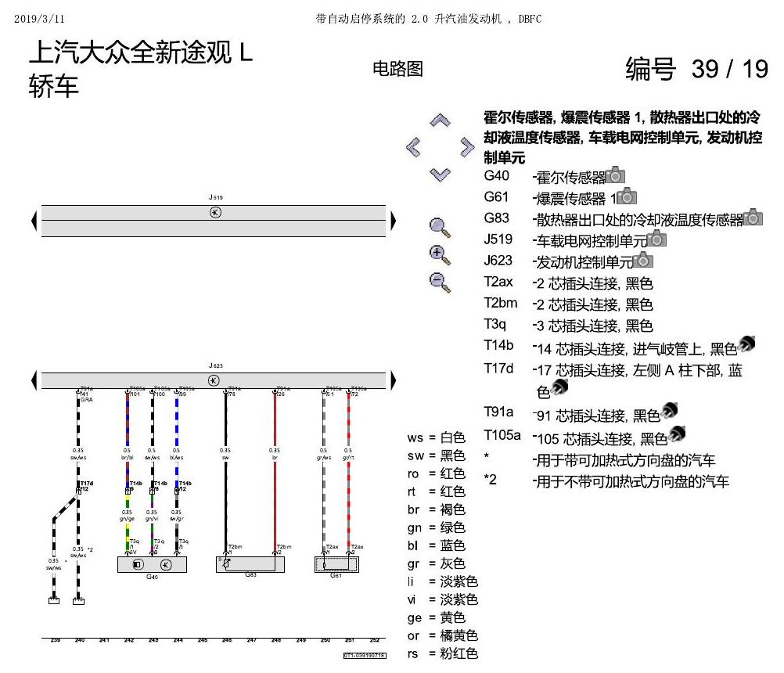Click the left navigation arrow
Screen dimensions: 784x673
click(413, 147)
